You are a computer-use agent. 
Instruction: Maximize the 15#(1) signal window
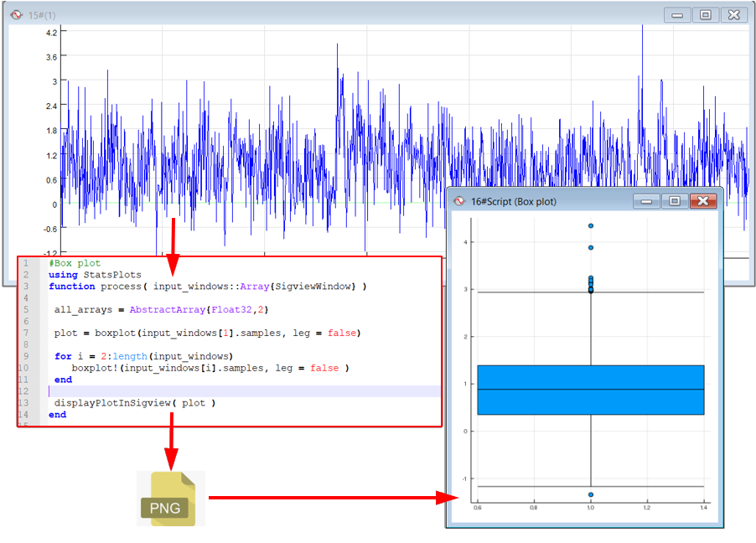706,15
